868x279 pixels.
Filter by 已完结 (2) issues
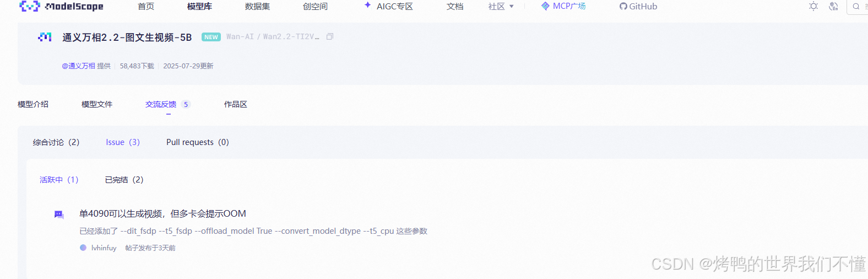click(124, 180)
